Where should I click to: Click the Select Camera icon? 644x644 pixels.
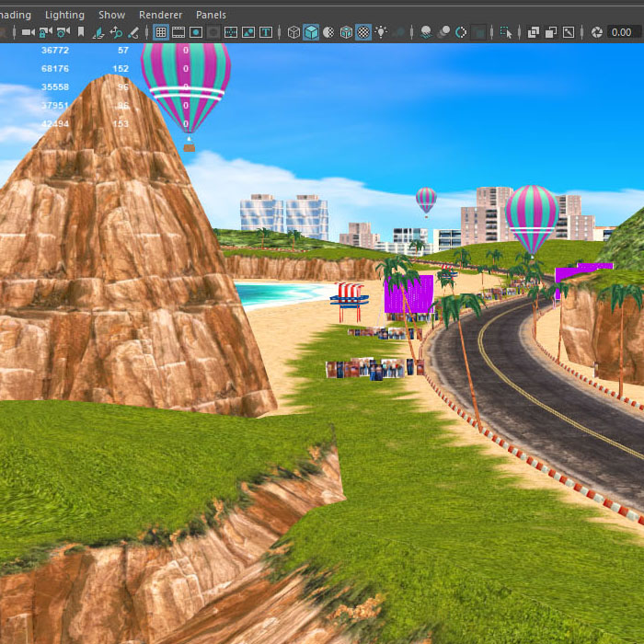[x=28, y=32]
